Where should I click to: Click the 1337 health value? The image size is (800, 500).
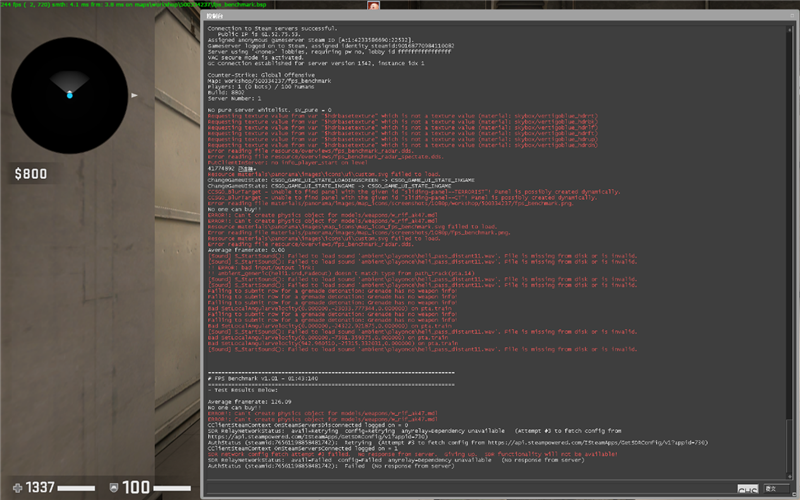click(x=40, y=487)
